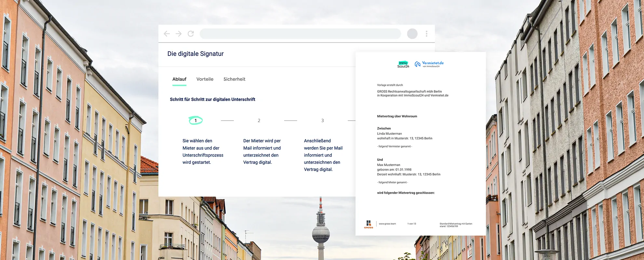644x260 pixels.
Task: Click the "1 von 13" page indicator
Action: pyautogui.click(x=411, y=224)
